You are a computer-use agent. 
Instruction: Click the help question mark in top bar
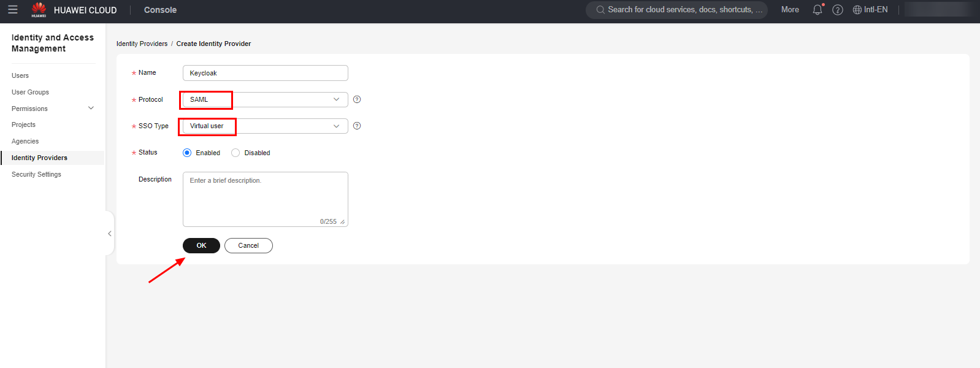(x=838, y=10)
